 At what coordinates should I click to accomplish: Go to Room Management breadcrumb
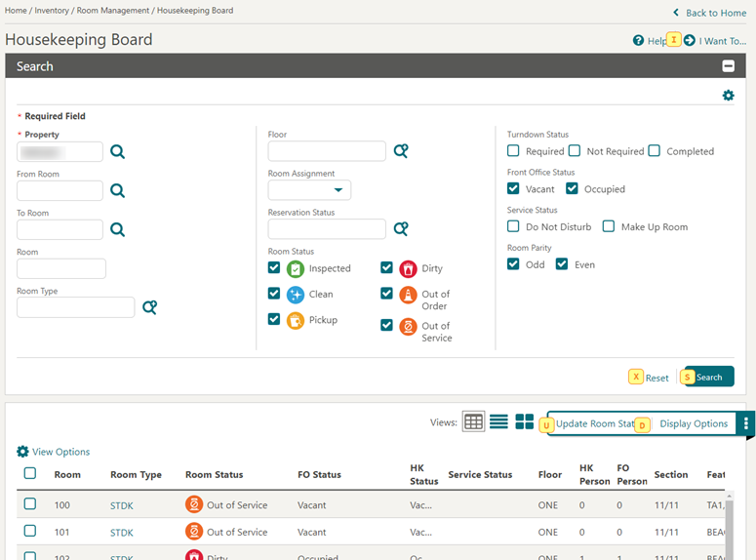pyautogui.click(x=113, y=10)
